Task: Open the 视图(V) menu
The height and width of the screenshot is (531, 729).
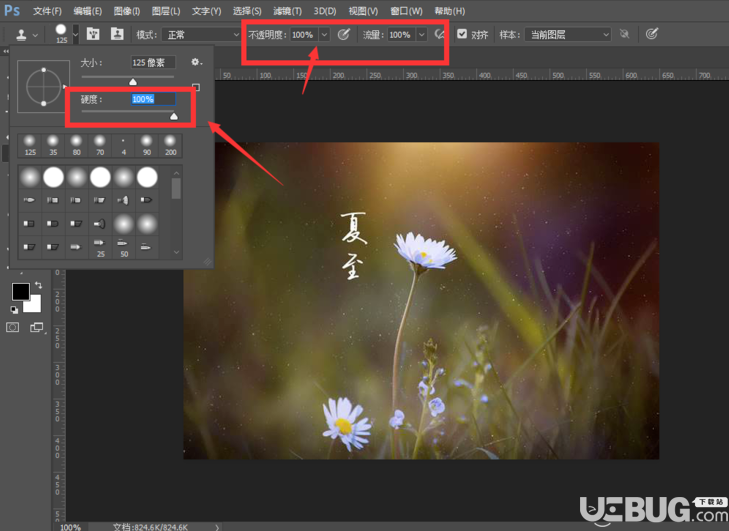Action: click(x=363, y=11)
